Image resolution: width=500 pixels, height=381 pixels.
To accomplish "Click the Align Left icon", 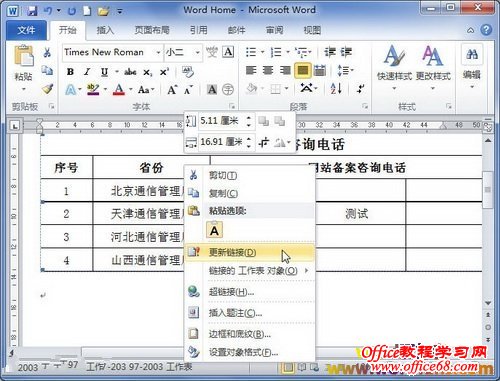I will pos(251,70).
